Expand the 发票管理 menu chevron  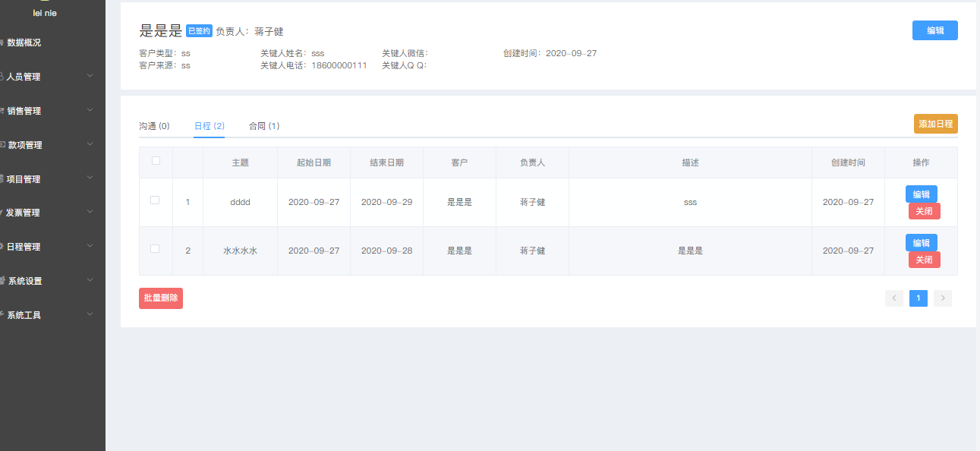point(90,212)
